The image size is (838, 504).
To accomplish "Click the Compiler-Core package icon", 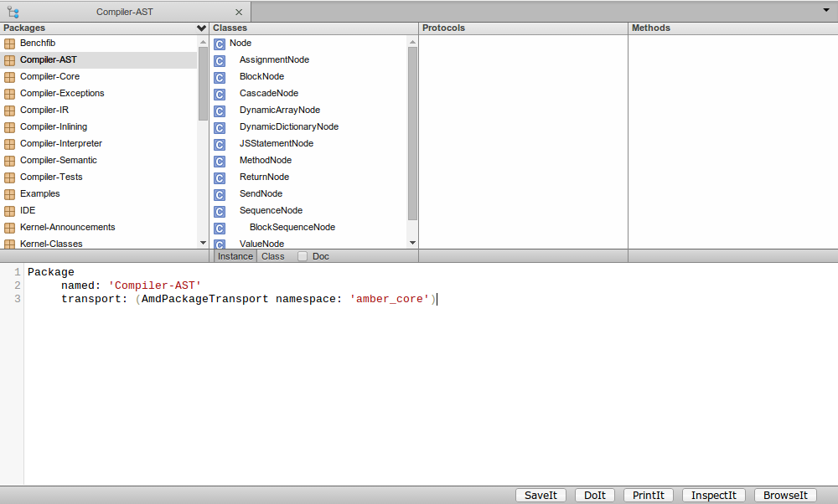I will click(x=10, y=77).
